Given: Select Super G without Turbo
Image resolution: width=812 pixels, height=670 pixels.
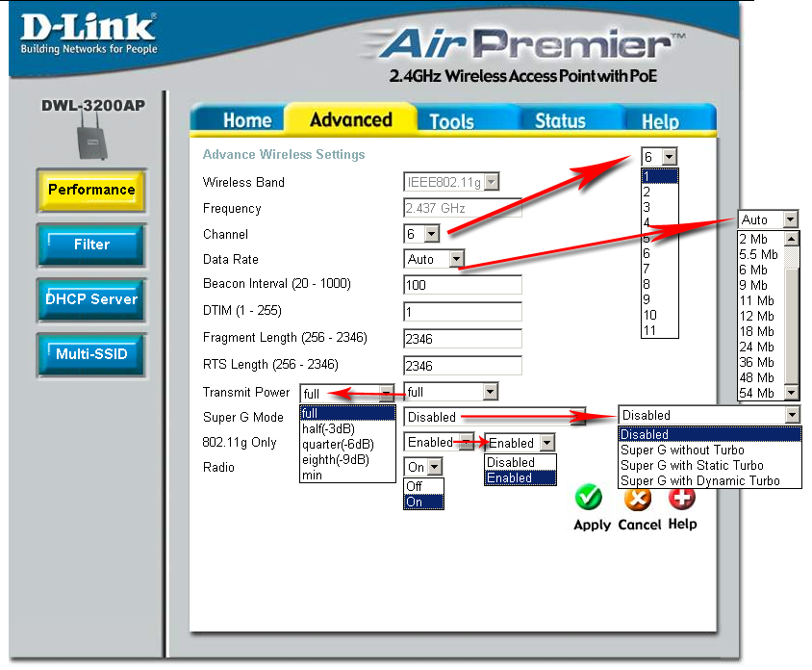Looking at the screenshot, I should [x=709, y=450].
